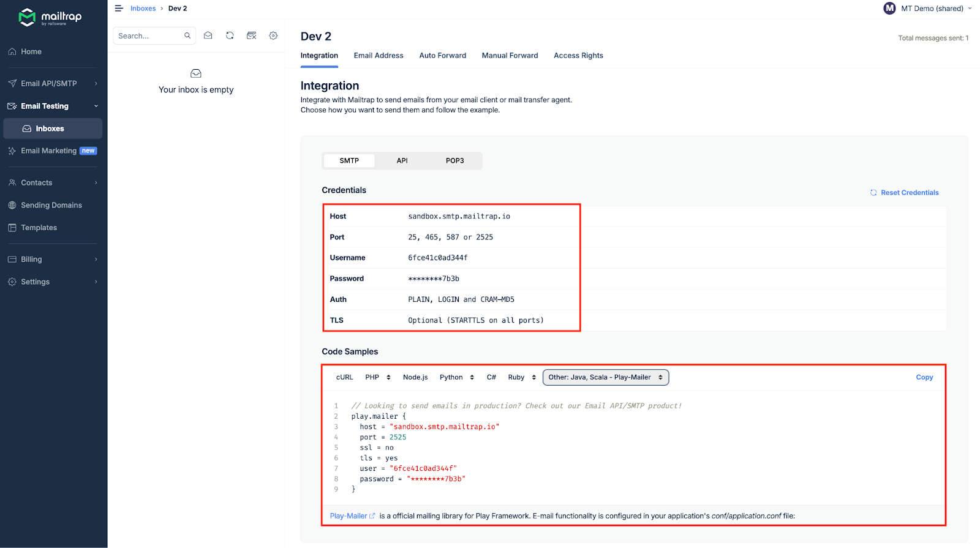Select the API integration option
The width and height of the screenshot is (980, 548).
[402, 160]
